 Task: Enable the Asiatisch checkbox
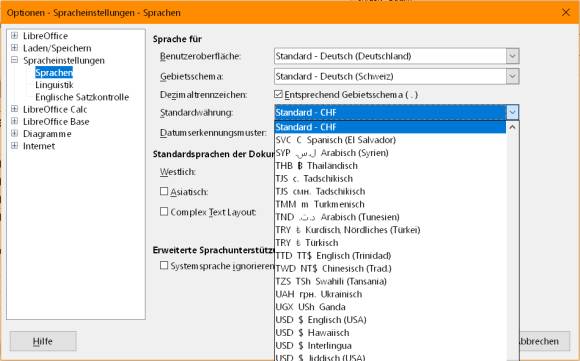coord(164,191)
